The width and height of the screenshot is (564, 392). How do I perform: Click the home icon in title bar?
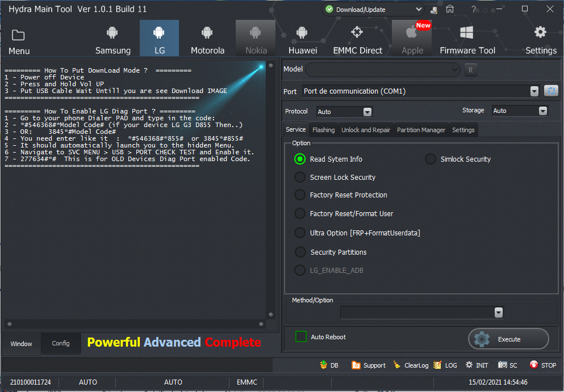(450, 9)
